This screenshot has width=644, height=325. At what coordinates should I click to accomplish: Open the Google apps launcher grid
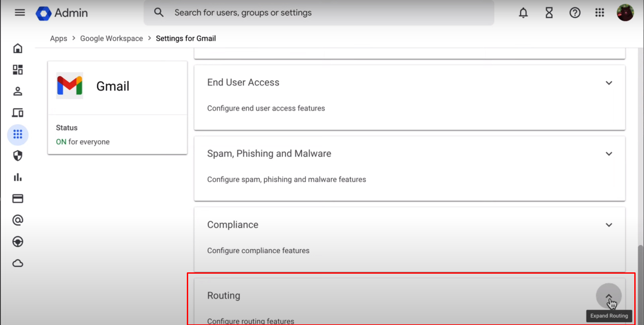tap(600, 12)
